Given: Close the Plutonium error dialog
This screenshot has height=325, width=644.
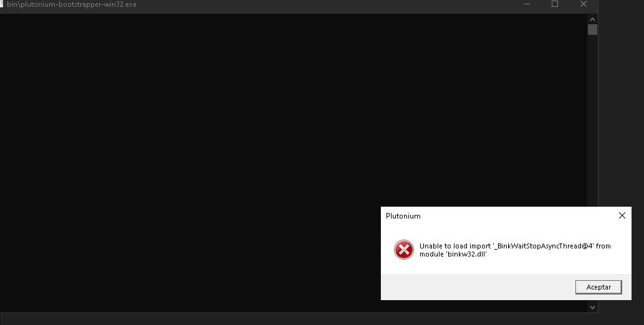Looking at the screenshot, I should click(622, 216).
